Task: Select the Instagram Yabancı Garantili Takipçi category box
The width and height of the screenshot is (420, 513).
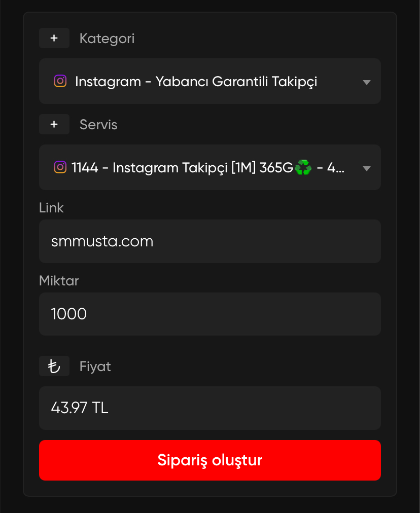Action: click(210, 81)
